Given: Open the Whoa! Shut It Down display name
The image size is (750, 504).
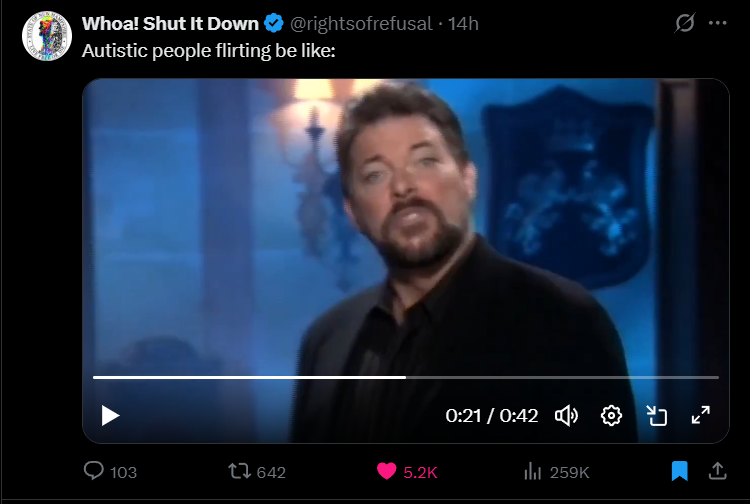Looking at the screenshot, I should pos(170,23).
